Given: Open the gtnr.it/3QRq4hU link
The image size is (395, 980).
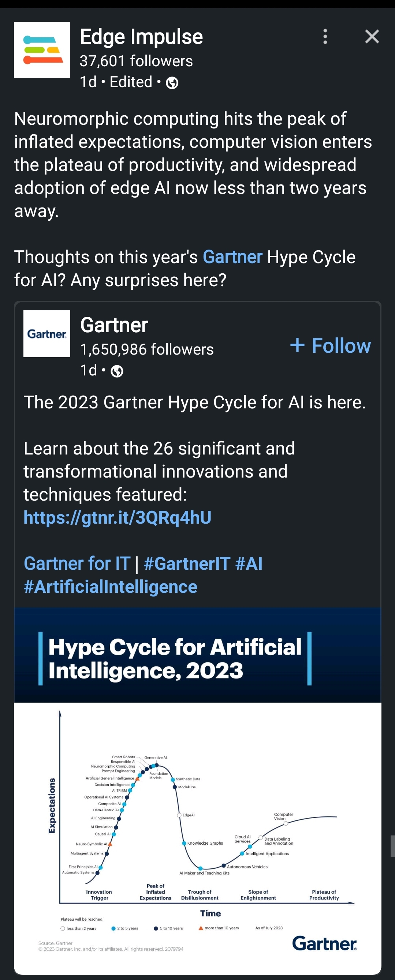Looking at the screenshot, I should coord(117,517).
